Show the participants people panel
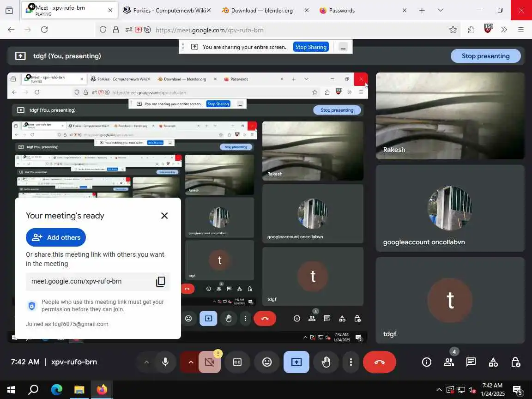532x399 pixels. coord(448,362)
